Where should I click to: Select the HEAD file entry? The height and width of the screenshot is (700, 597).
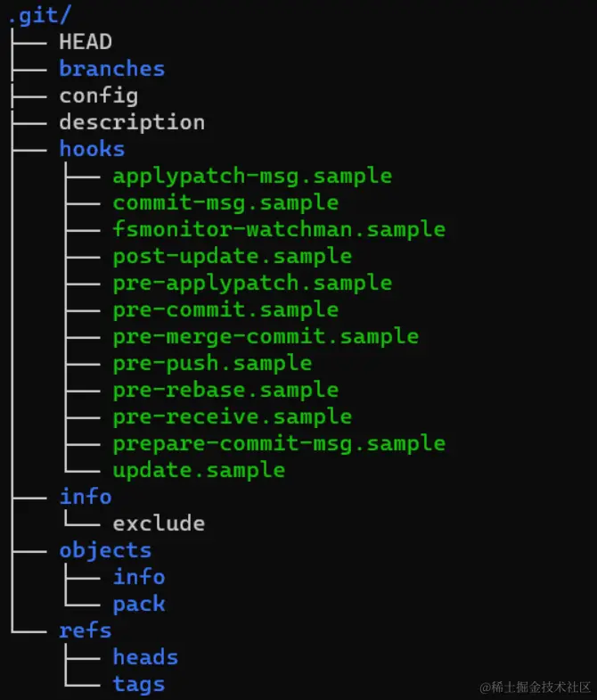point(86,42)
